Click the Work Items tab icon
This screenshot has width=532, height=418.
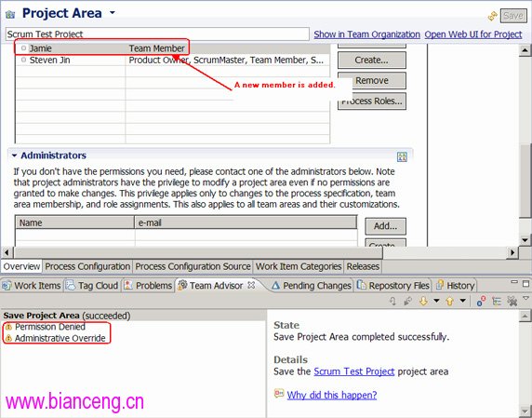[x=7, y=285]
